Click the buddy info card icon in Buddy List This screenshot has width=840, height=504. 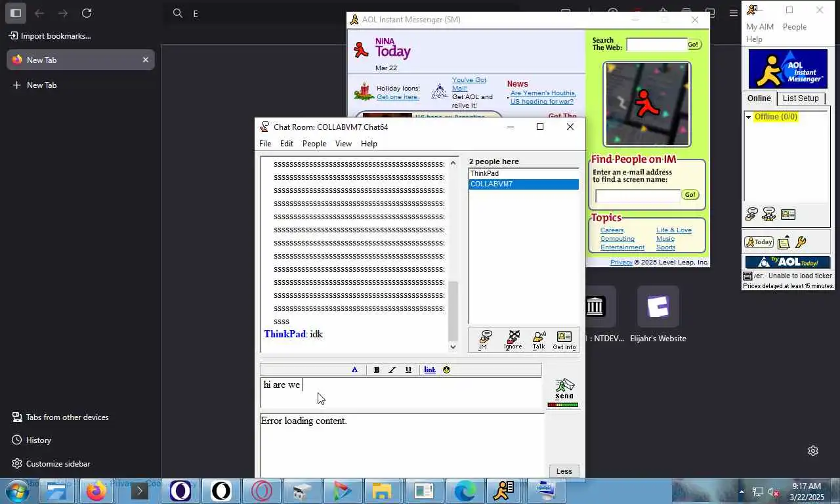(788, 215)
